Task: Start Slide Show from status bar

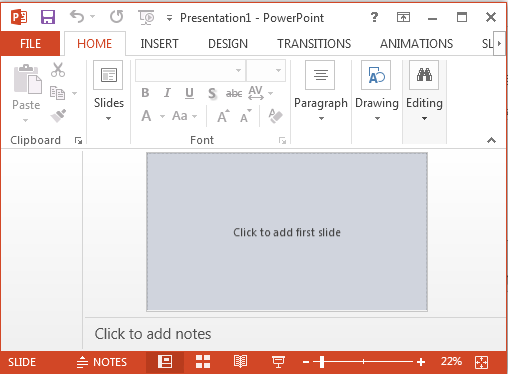Action: pyautogui.click(x=278, y=362)
